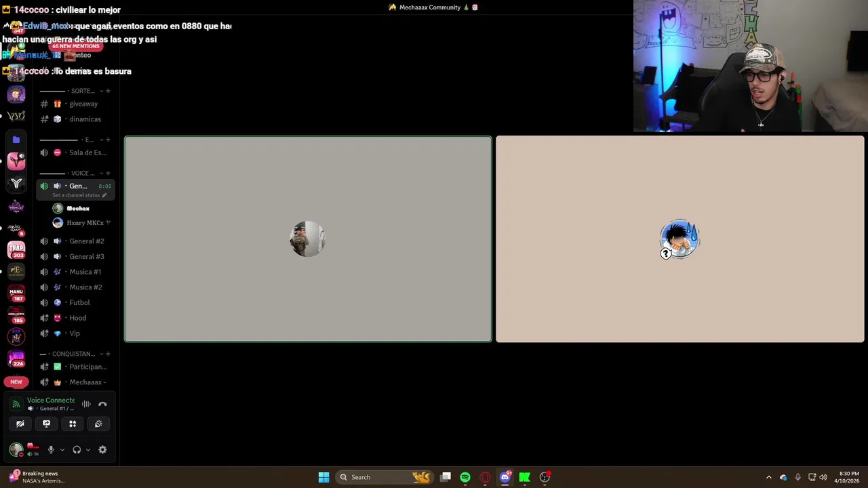Screen dimensions: 868x488
Task: Open the pink server with speaker indicator
Action: pos(16,161)
